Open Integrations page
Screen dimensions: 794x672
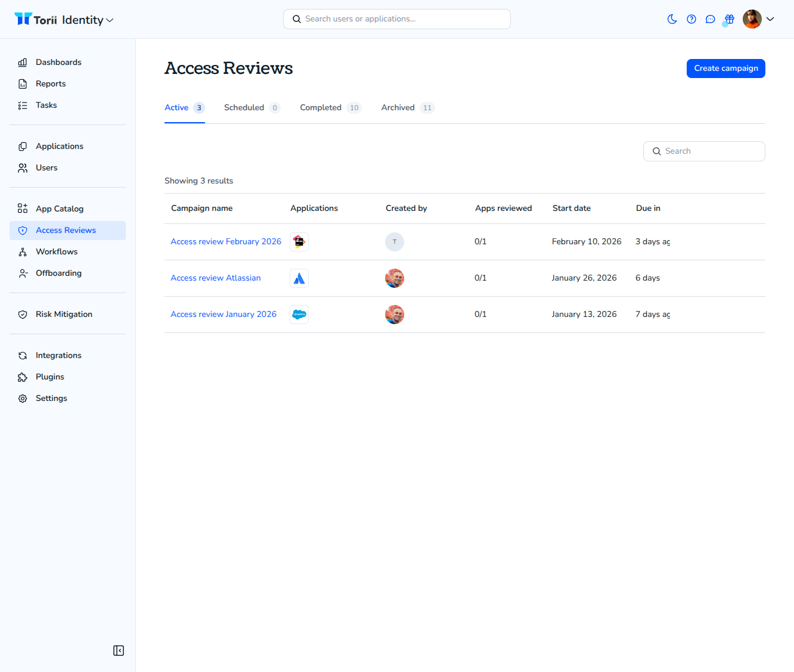tap(67, 355)
